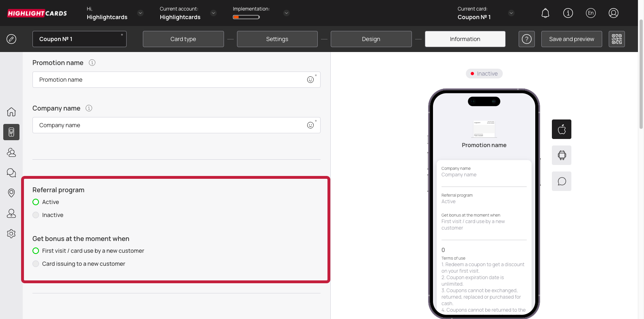Switch preview to Apple device
Viewport: 644px width, 319px height.
(561, 129)
